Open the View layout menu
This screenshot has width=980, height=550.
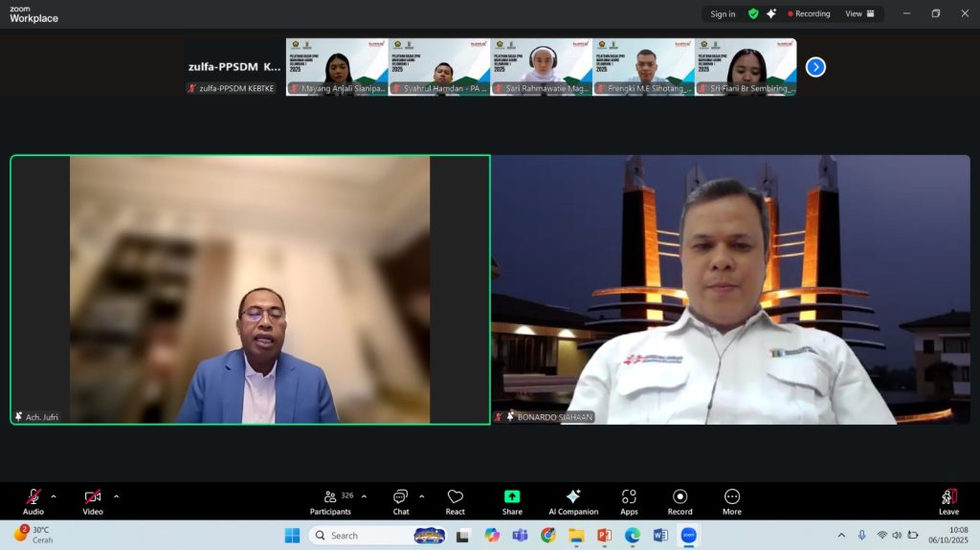coord(859,14)
